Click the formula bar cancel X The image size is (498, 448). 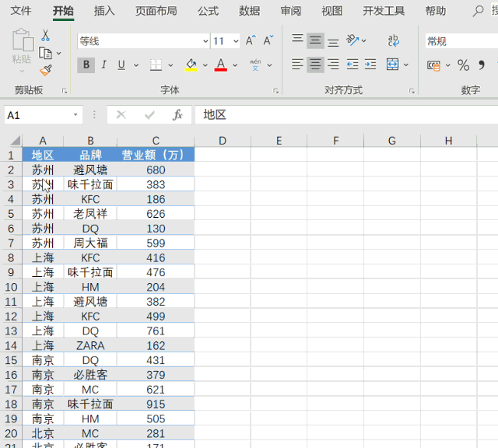pos(121,114)
